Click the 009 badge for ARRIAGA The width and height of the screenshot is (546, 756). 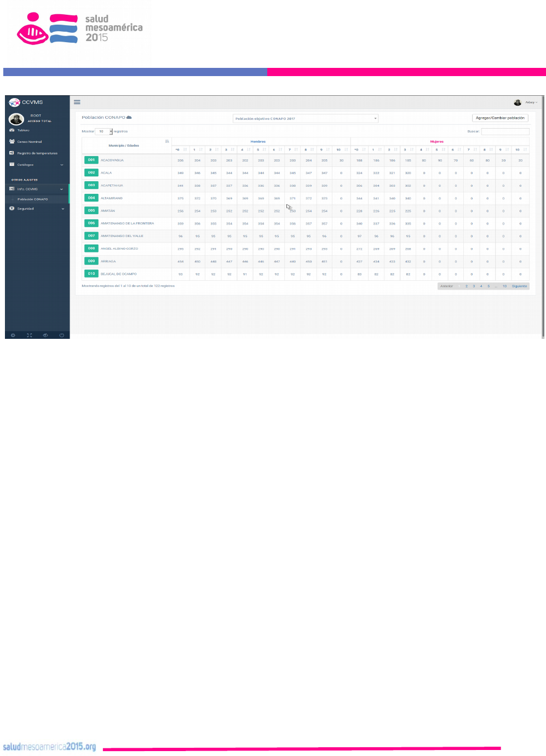click(x=91, y=261)
